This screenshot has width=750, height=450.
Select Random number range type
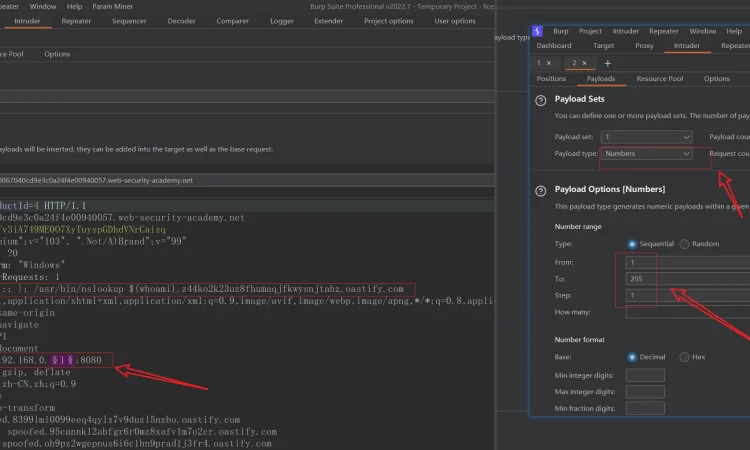click(x=684, y=244)
